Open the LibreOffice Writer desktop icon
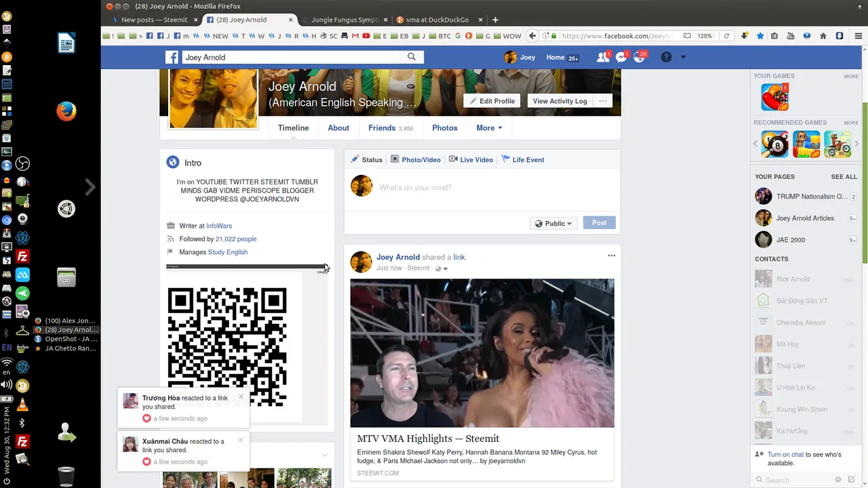Image resolution: width=868 pixels, height=488 pixels. [66, 44]
